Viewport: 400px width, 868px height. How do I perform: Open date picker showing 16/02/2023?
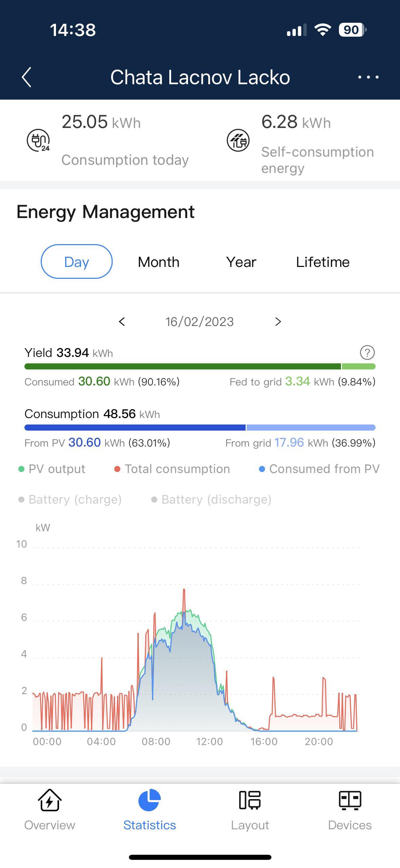(199, 322)
